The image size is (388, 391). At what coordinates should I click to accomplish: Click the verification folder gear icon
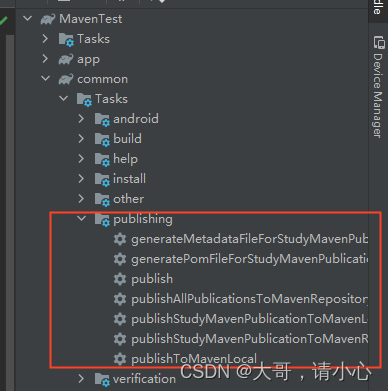point(102,380)
